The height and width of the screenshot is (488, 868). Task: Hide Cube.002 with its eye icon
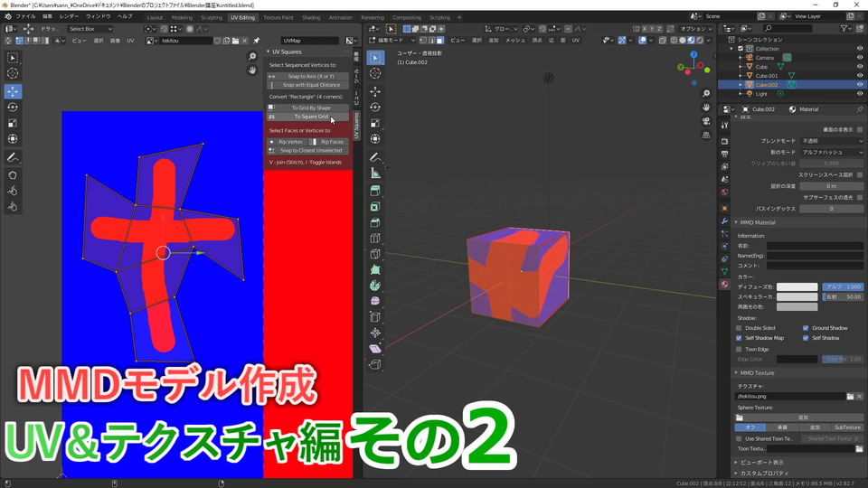pyautogui.click(x=860, y=85)
